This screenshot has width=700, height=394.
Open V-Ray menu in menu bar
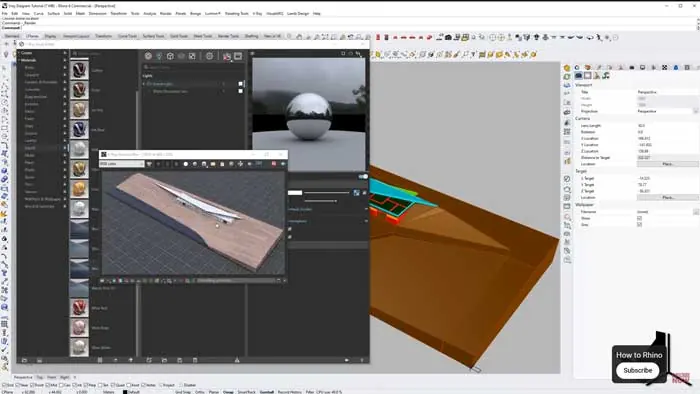pos(257,14)
